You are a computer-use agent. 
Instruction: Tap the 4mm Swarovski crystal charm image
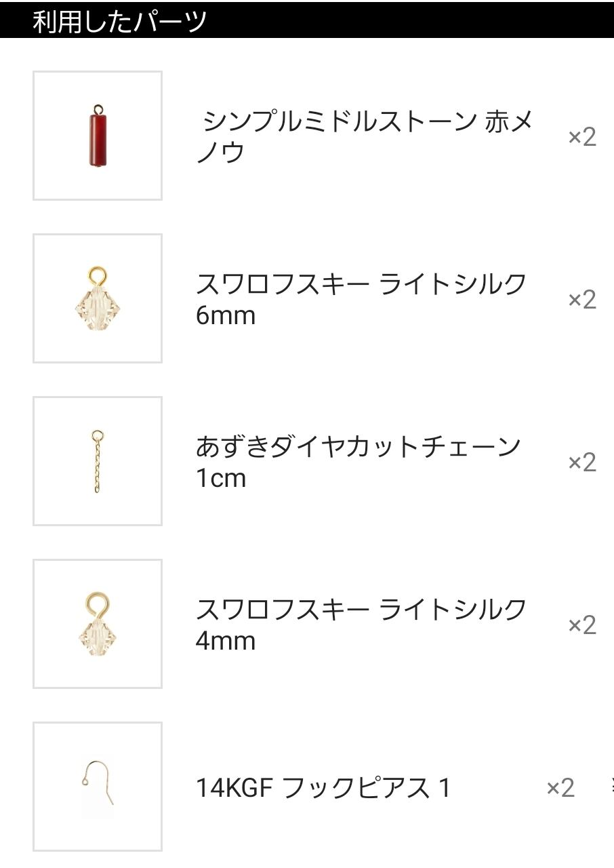(x=98, y=624)
